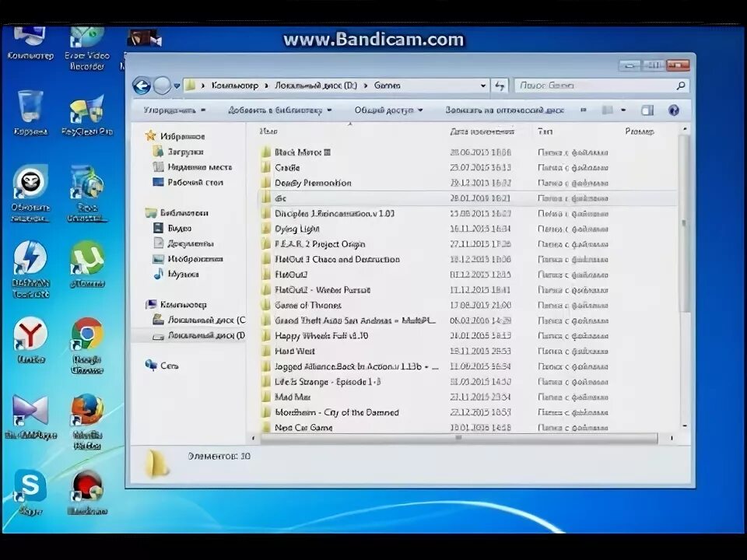Screen dimensions: 747x560
Task: Open the Downloads (Загрузки) favorite
Action: point(178,152)
